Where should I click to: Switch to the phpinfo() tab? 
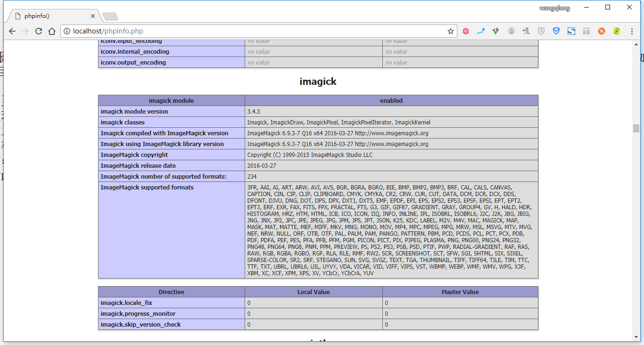pyautogui.click(x=52, y=16)
